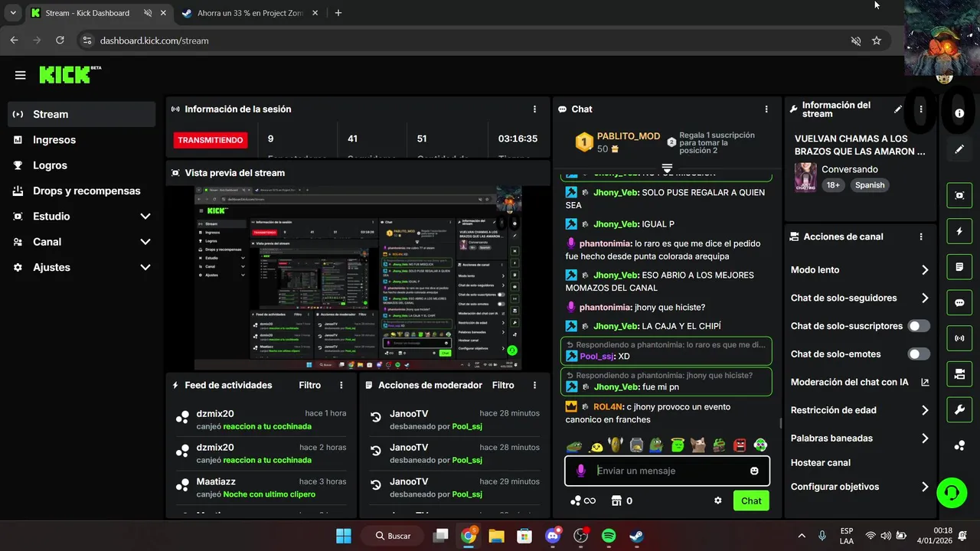Image resolution: width=980 pixels, height=551 pixels.
Task: Click the Just Chatting category thumbnail
Action: coord(805,177)
